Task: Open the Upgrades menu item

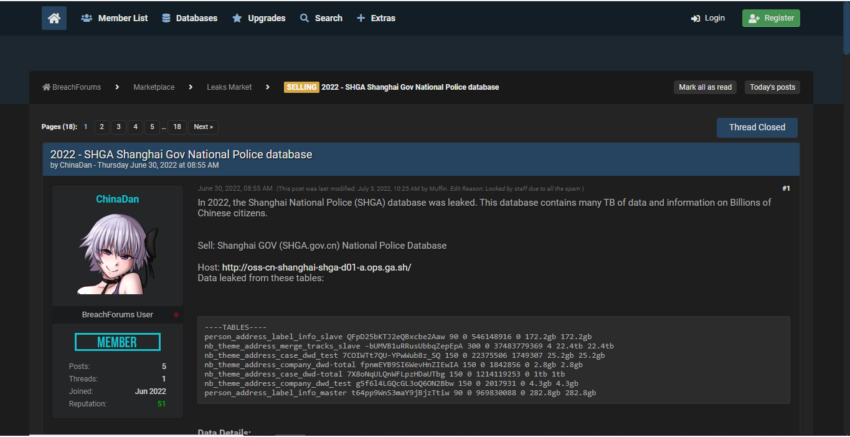Action: pos(259,18)
